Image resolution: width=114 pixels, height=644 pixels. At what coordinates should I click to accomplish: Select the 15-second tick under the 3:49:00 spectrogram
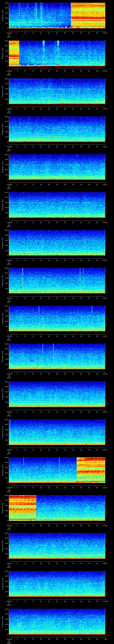point(33,223)
